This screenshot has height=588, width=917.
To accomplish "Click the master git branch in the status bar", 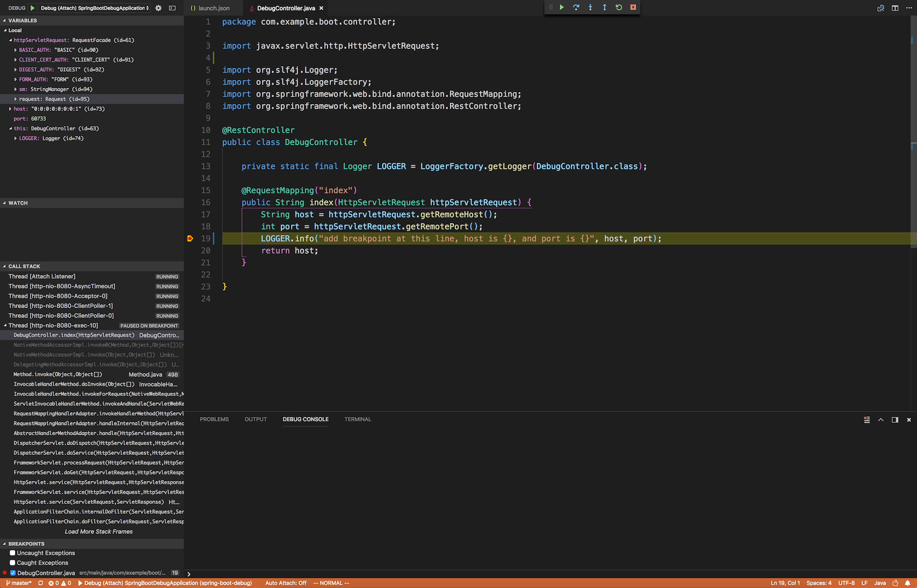I will [x=19, y=583].
